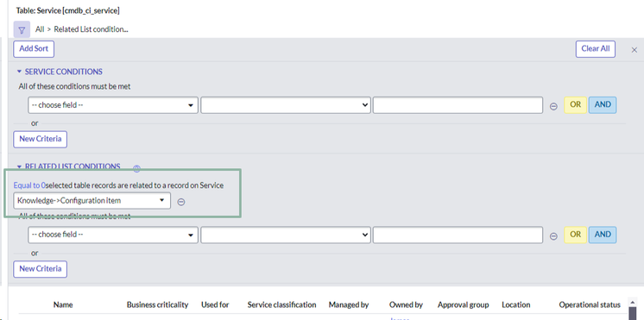
Task: Click Related List condition breadcrumb
Action: point(92,29)
